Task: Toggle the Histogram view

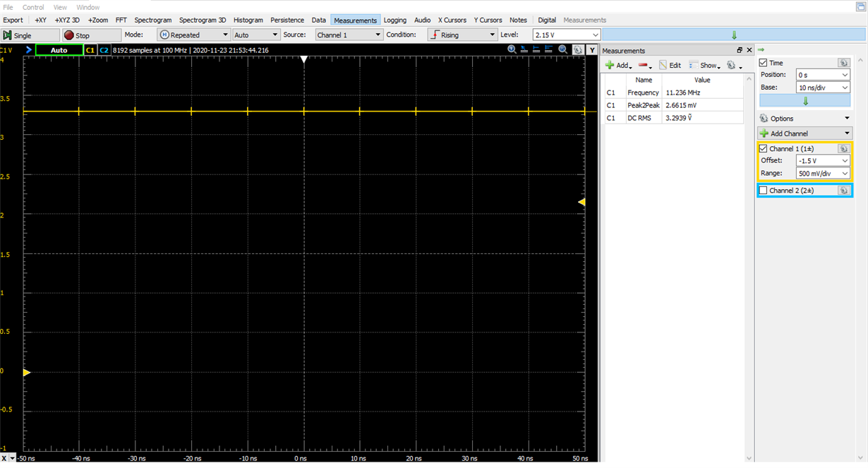Action: pyautogui.click(x=248, y=20)
